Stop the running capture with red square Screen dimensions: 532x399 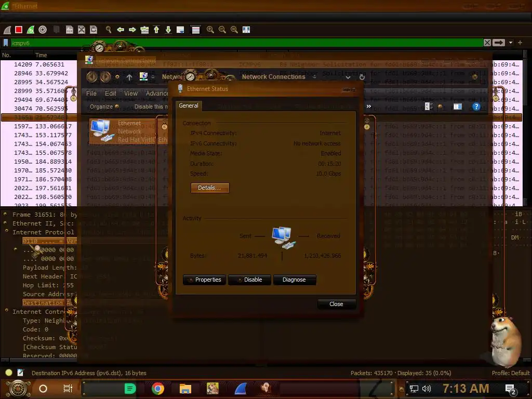(19, 30)
